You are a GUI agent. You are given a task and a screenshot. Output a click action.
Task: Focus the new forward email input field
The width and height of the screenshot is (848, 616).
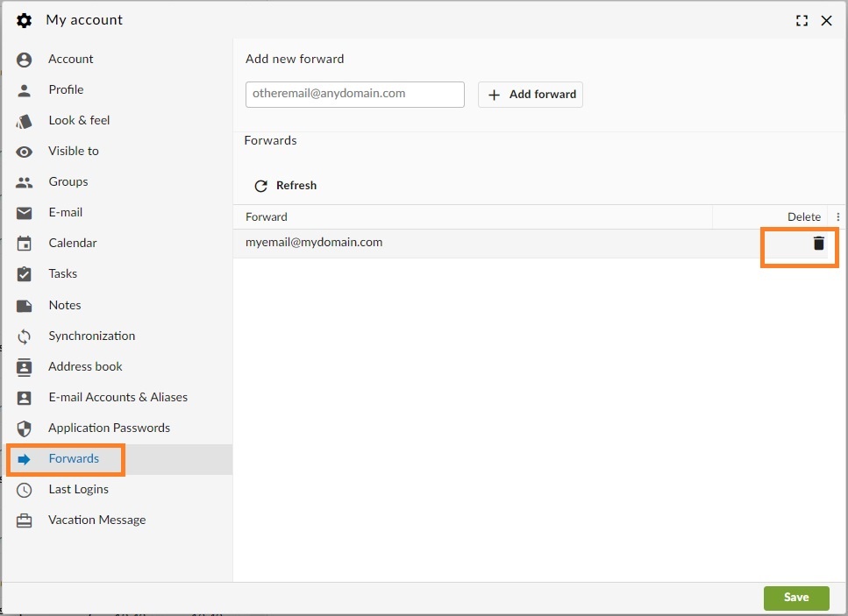coord(355,95)
